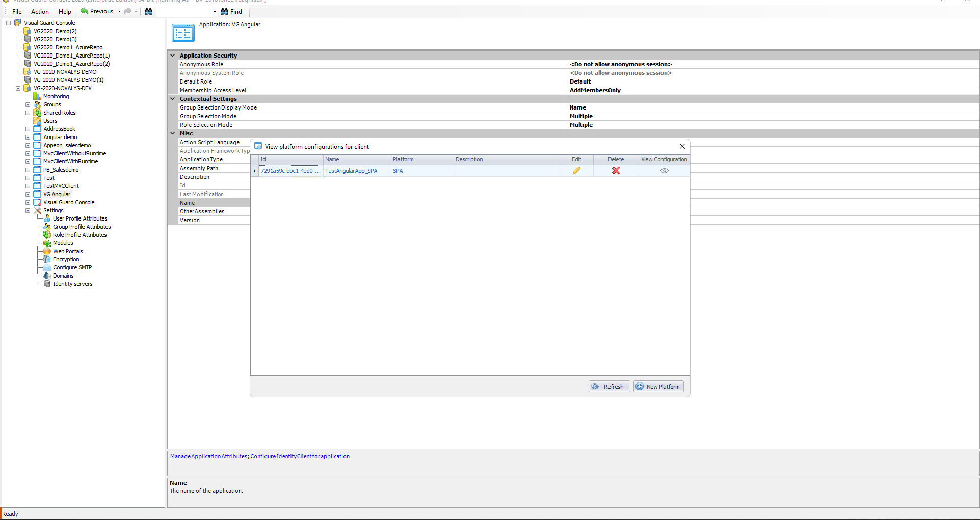Open the Configure Identity Client for application link
Screen dimensions: 980x520
point(300,456)
